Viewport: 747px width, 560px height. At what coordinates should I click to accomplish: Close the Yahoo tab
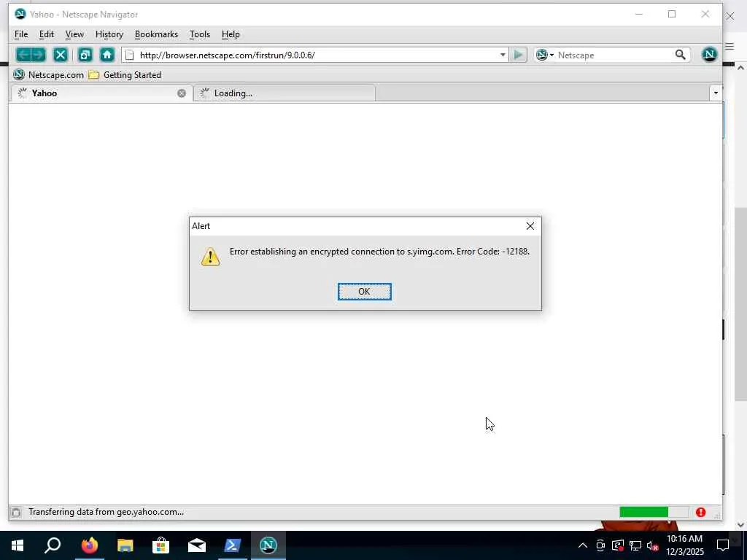[x=182, y=93]
